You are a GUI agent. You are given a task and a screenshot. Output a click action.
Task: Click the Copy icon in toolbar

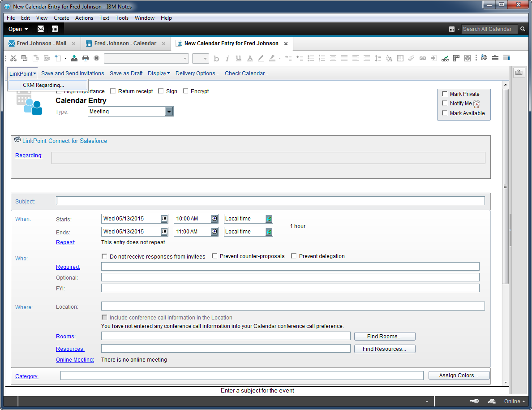(25, 58)
